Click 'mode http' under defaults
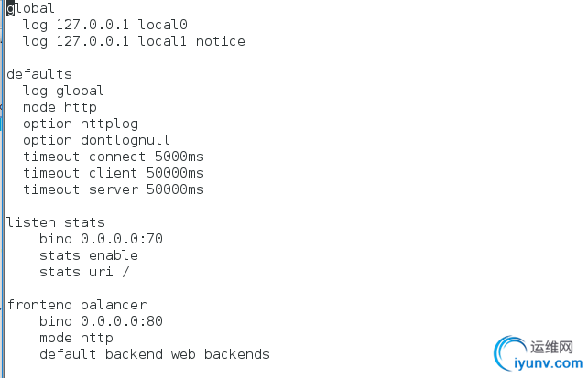 tap(60, 107)
